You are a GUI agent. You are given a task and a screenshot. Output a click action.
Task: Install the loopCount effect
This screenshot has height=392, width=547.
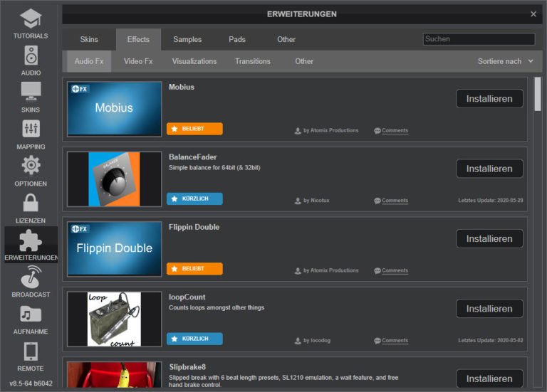tap(489, 309)
